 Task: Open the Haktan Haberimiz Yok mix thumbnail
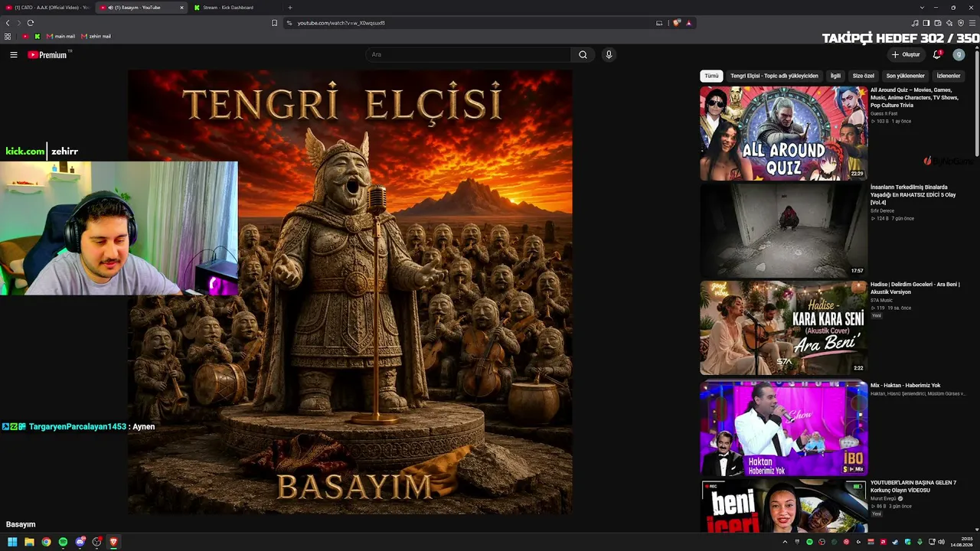tap(783, 428)
